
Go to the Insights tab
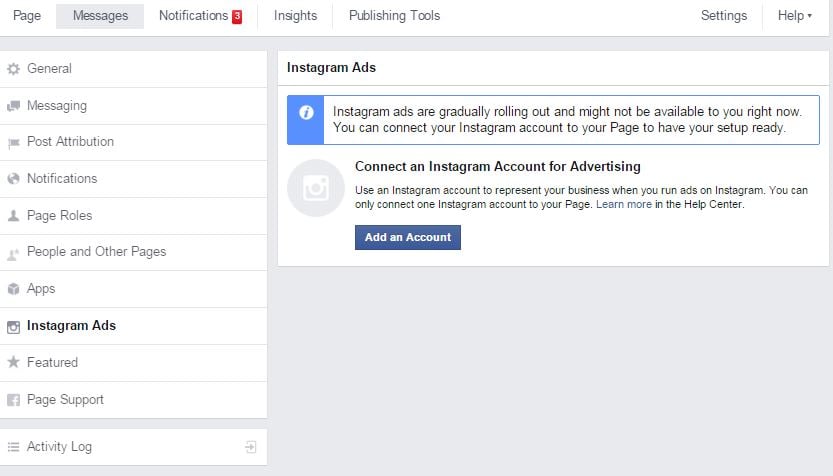pyautogui.click(x=295, y=16)
